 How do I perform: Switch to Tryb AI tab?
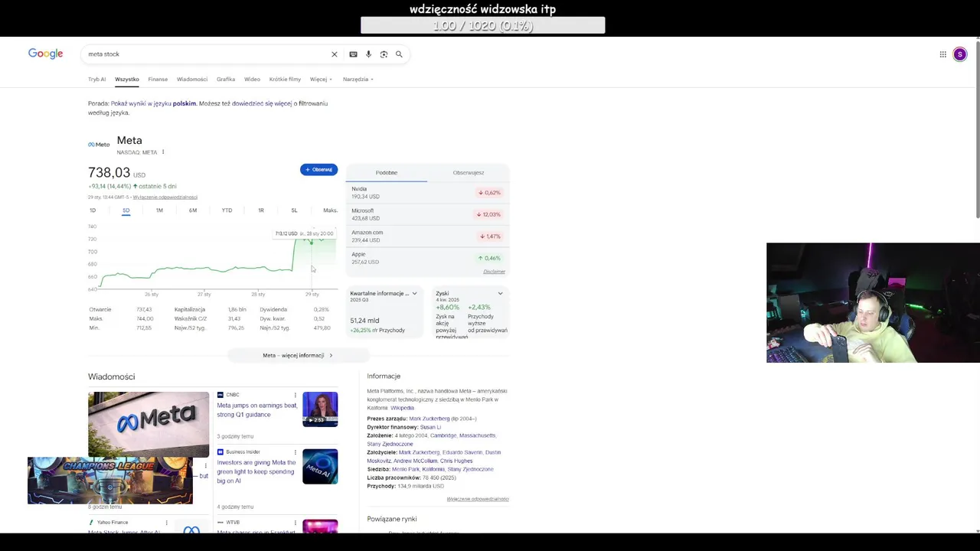(x=96, y=79)
